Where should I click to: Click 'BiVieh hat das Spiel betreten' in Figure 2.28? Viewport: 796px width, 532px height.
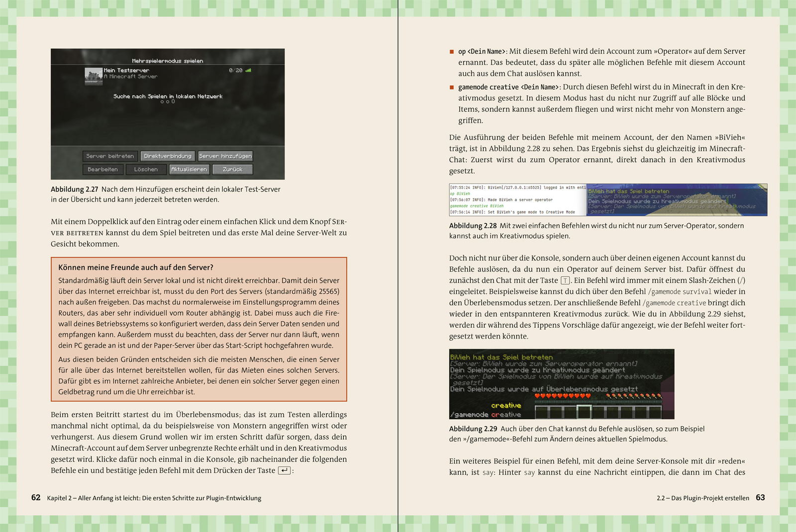(x=629, y=191)
